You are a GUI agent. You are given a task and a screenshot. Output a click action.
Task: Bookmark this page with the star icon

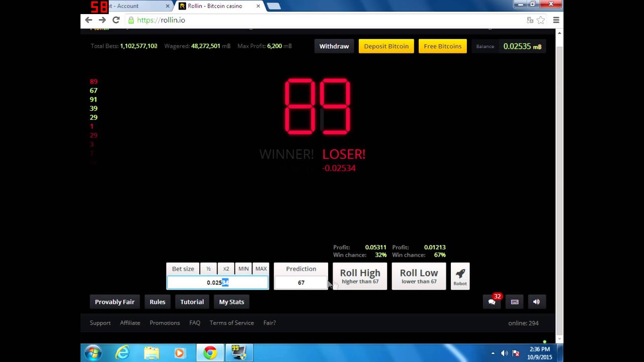(541, 20)
